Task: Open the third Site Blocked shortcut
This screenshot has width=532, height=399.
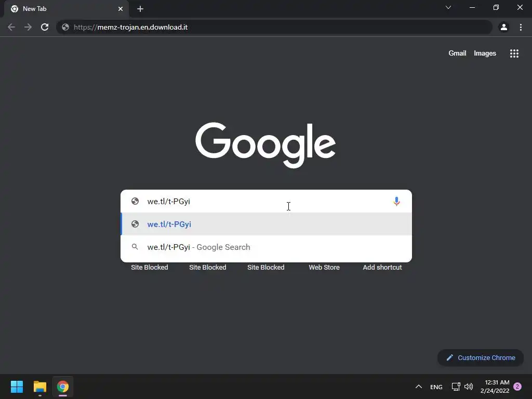Action: point(266,268)
